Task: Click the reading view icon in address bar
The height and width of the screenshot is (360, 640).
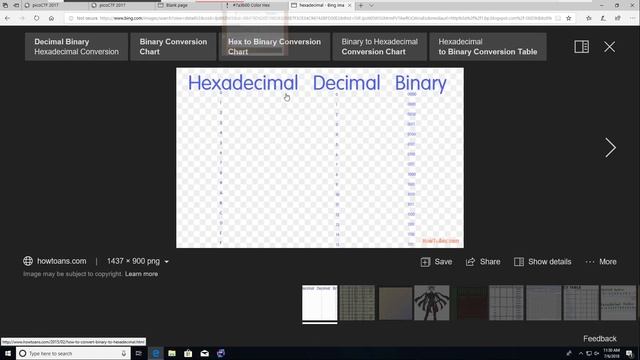Action: tap(558, 18)
